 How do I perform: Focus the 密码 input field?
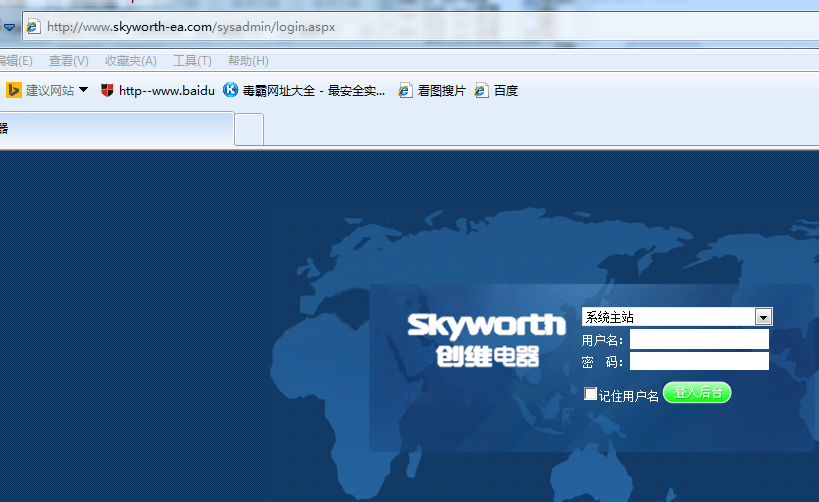[699, 361]
